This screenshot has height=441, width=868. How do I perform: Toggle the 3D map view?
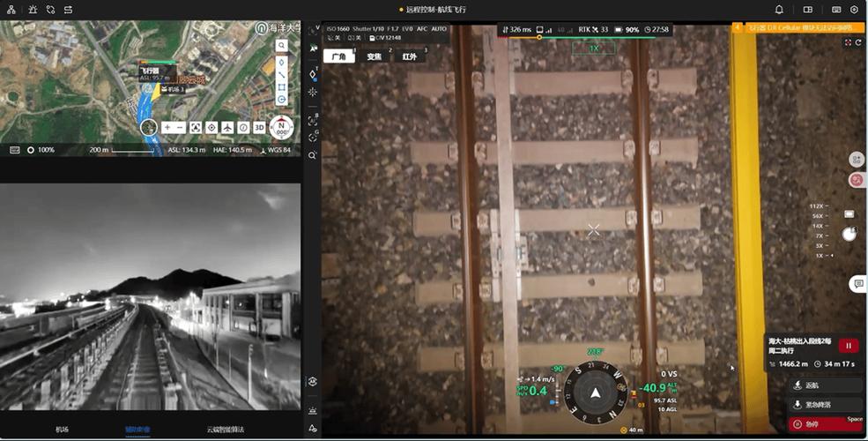pyautogui.click(x=259, y=127)
